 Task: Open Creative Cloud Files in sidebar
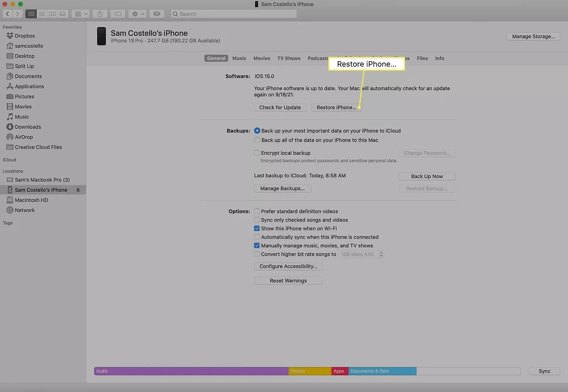pos(38,147)
